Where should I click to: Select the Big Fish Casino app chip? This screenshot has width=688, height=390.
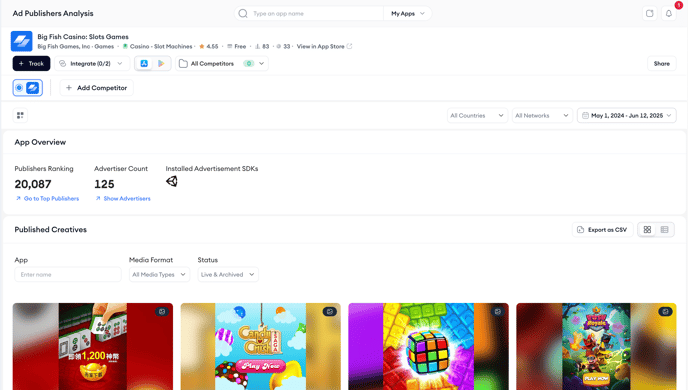coord(28,88)
